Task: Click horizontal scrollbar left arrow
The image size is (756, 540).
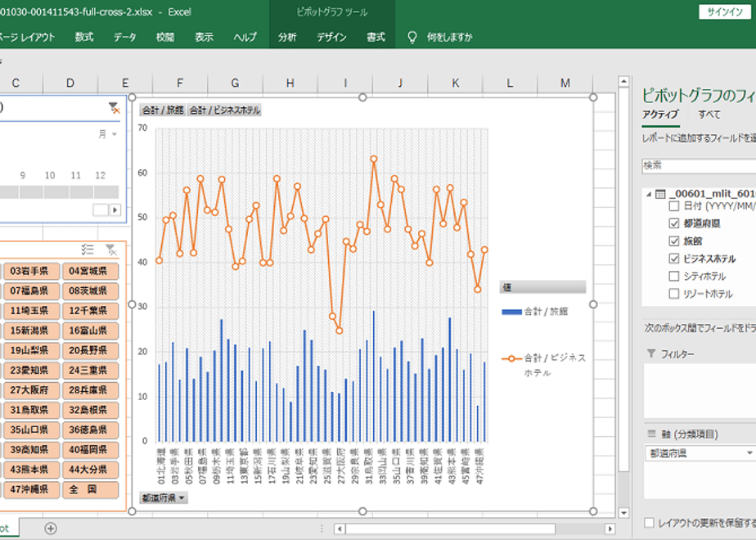Action: click(x=340, y=529)
